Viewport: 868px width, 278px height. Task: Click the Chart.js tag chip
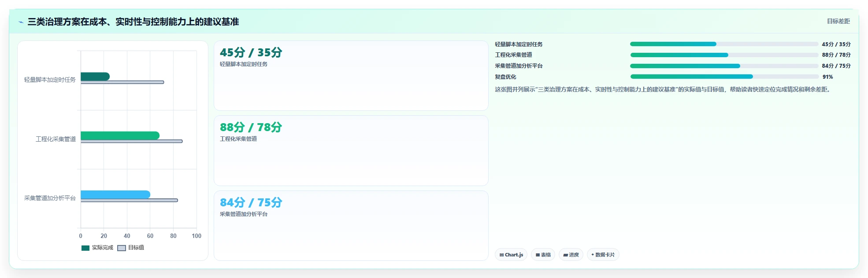511,255
